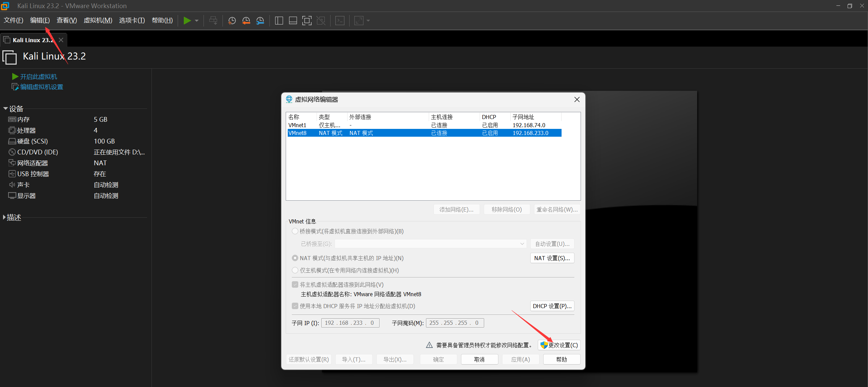Take a snapshot of this VM

[x=232, y=21]
